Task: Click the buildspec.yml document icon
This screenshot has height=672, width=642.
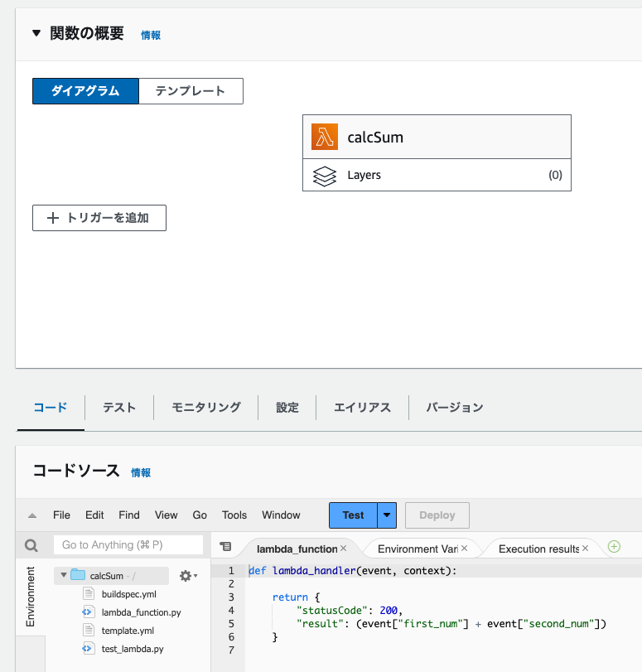Action: click(x=89, y=593)
